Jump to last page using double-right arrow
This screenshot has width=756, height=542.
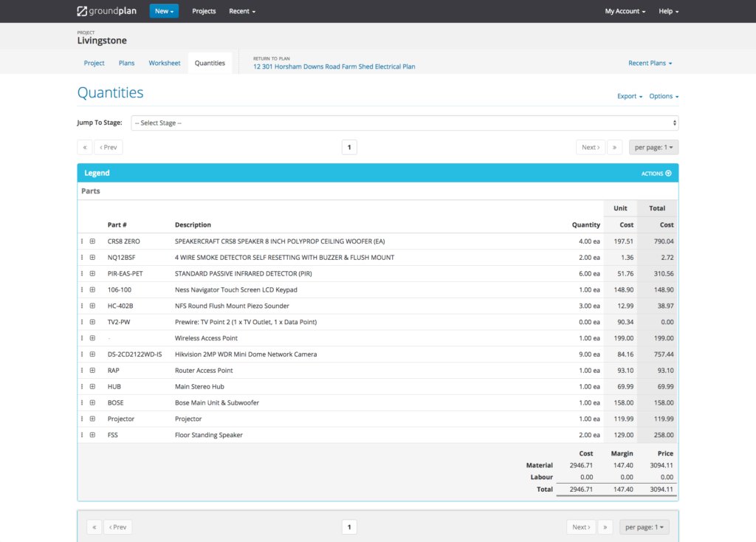616,147
